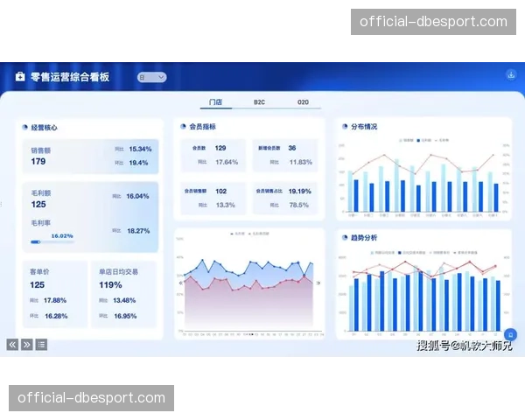The width and height of the screenshot is (525, 420).
Task: Click the 会员指标 section heading
Action: click(203, 127)
